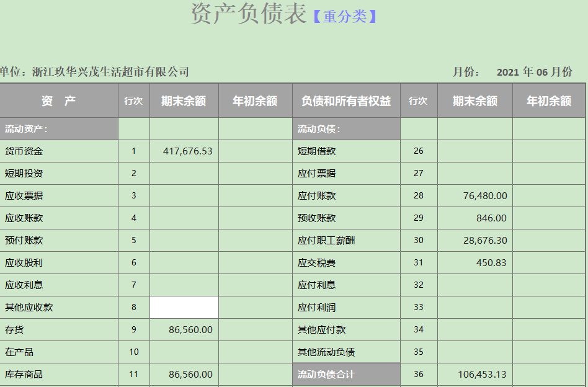
Task: Click 应付账款 value 76,480.00
Action: click(x=485, y=196)
